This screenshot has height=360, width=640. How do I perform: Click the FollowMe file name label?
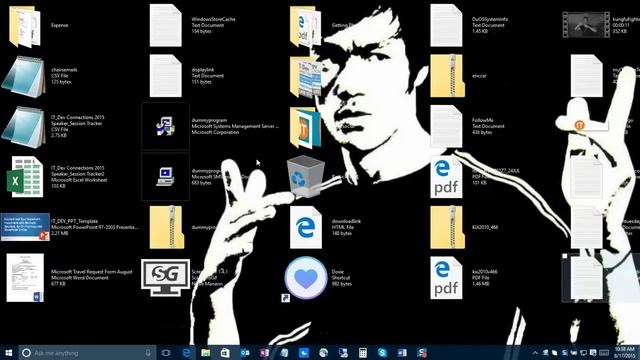click(482, 120)
